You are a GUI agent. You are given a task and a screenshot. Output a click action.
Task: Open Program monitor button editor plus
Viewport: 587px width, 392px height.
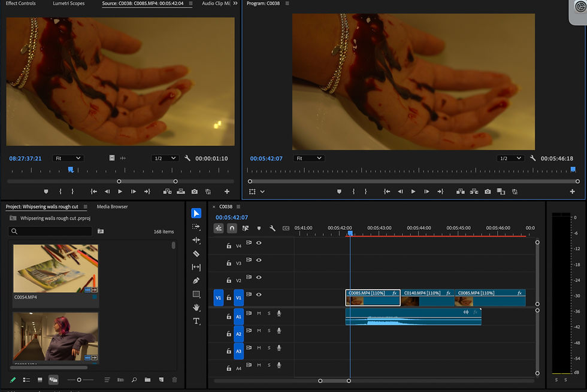click(x=573, y=192)
